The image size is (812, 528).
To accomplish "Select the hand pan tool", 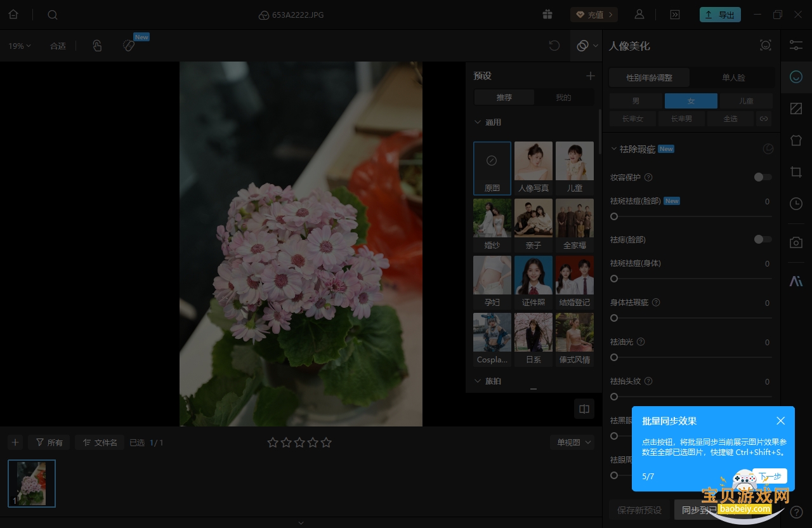I will (97, 46).
